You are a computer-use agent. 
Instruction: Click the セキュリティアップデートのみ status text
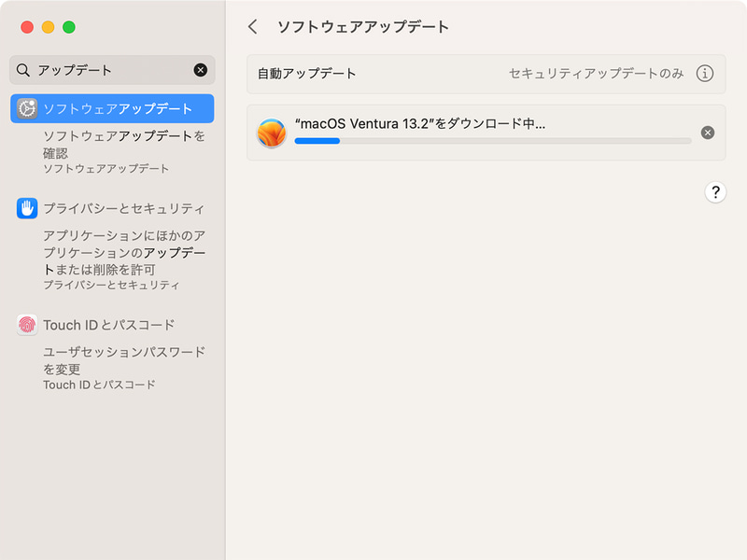(596, 74)
